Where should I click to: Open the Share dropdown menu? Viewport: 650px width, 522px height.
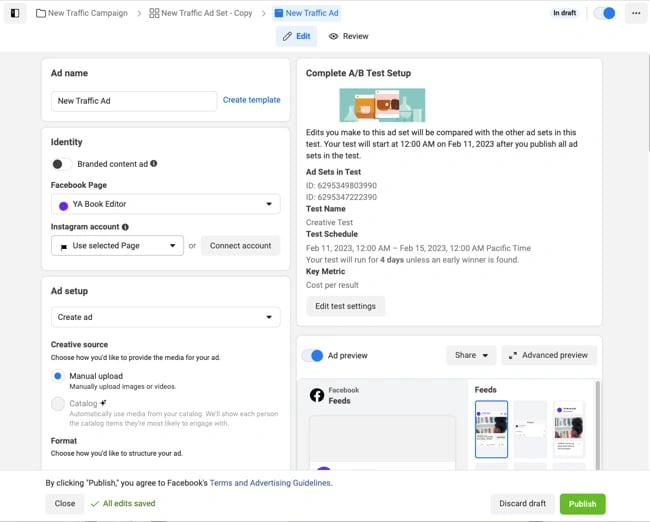point(471,355)
